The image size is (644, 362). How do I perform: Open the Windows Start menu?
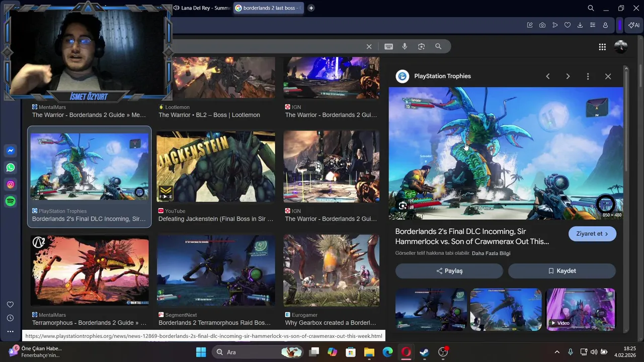click(201, 352)
